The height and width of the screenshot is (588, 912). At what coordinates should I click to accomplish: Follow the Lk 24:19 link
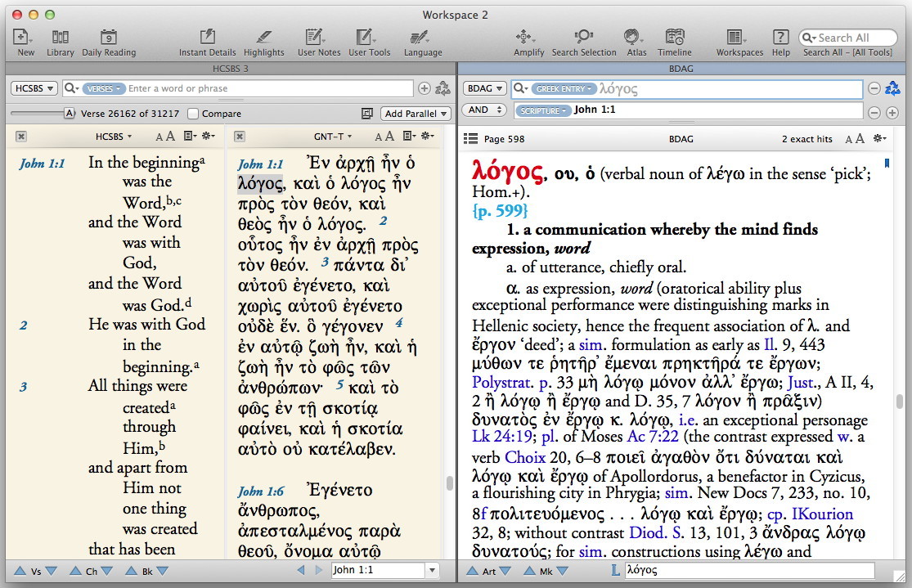[502, 437]
